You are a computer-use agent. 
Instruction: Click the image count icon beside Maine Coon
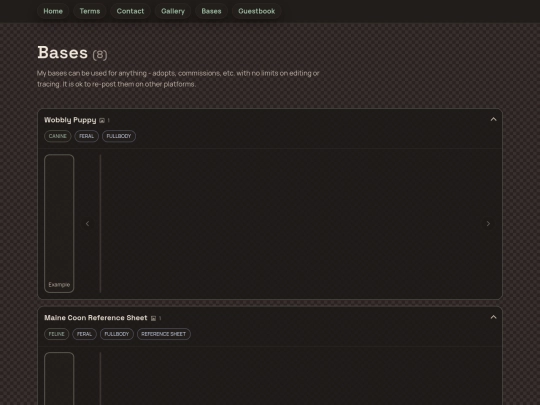[153, 318]
